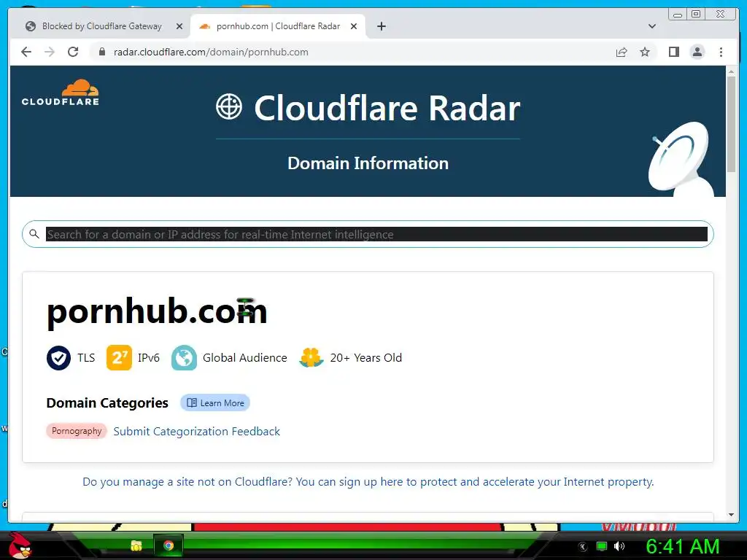Viewport: 747px width, 560px height.
Task: Click the scrollbar down arrow
Action: tap(731, 515)
